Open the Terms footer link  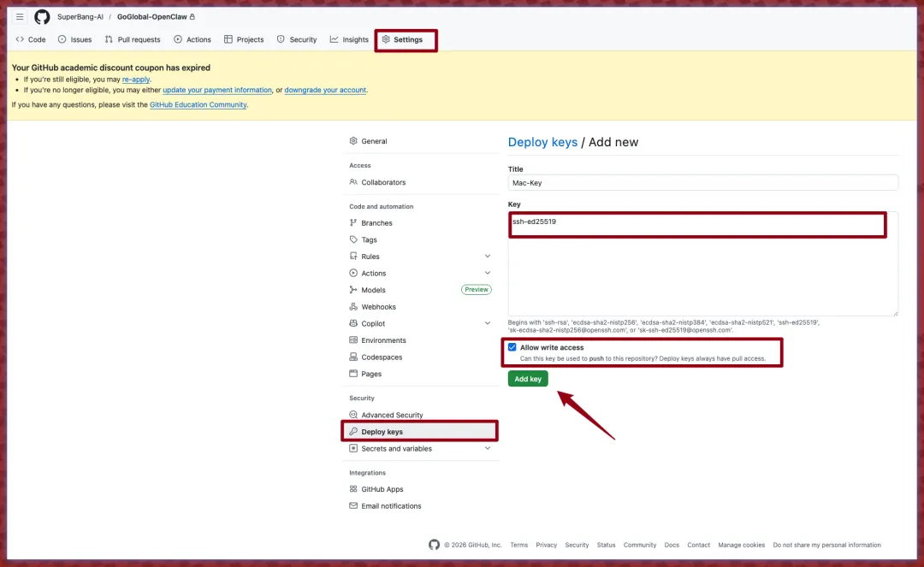(519, 545)
